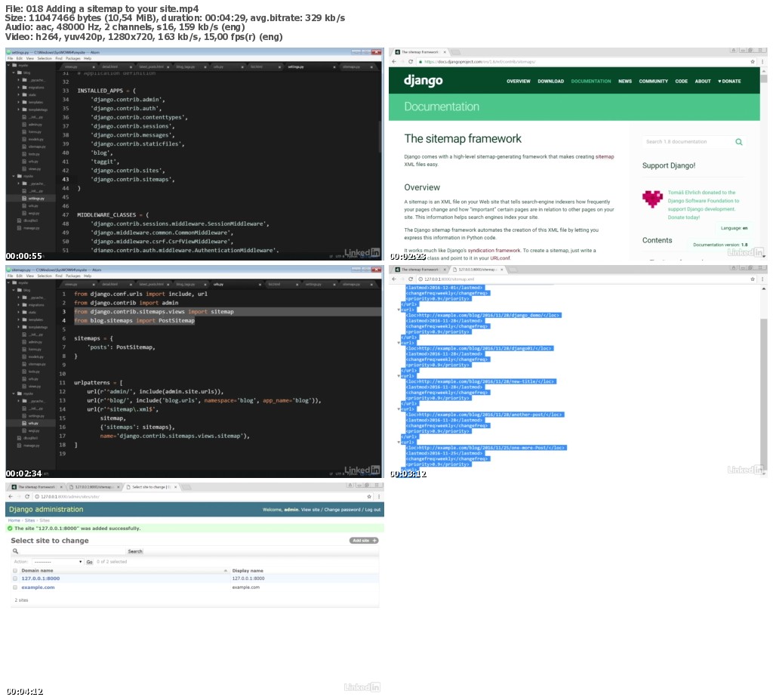Click Log out in Django administration header

373,510
